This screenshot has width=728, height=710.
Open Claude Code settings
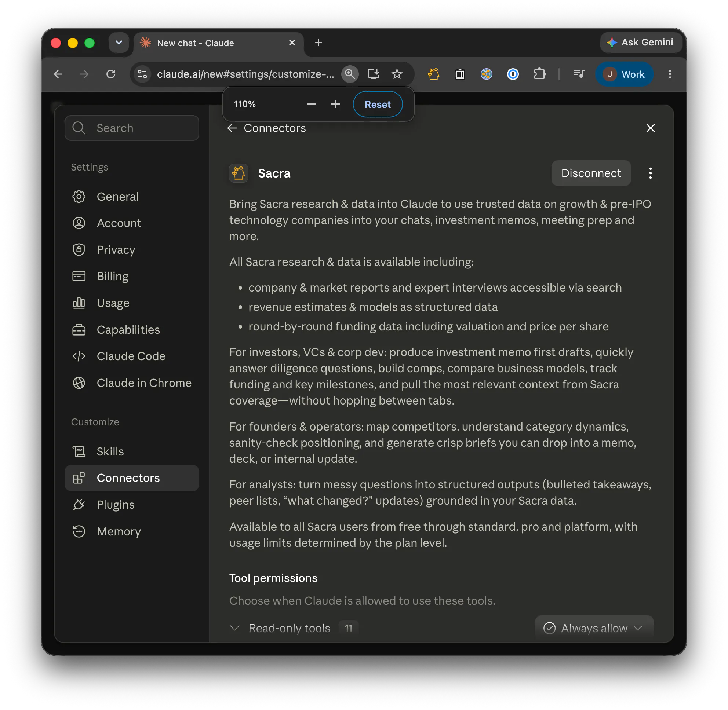pyautogui.click(x=132, y=356)
